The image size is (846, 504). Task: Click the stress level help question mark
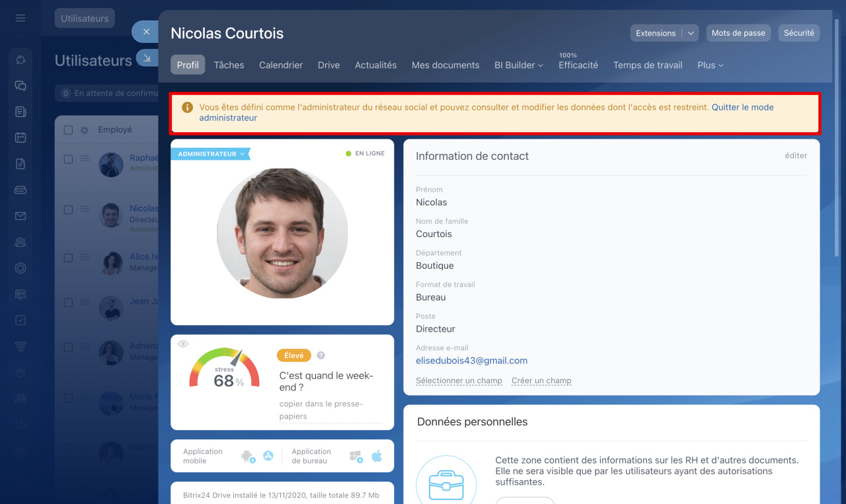(x=321, y=355)
